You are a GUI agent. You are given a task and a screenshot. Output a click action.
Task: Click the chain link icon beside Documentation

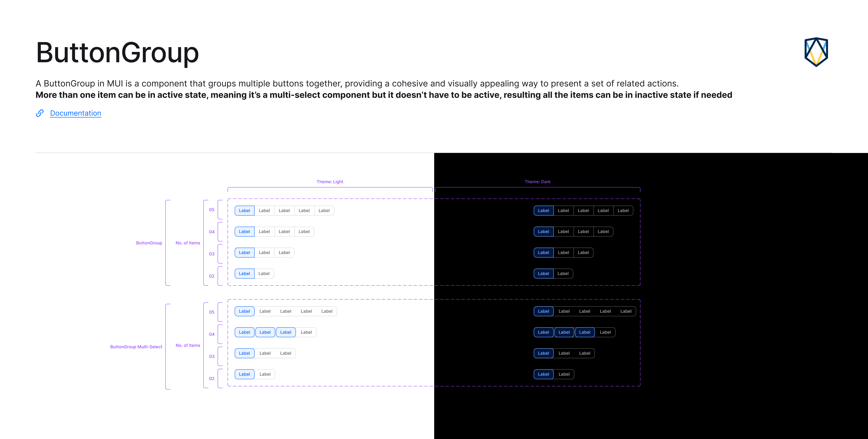point(40,113)
